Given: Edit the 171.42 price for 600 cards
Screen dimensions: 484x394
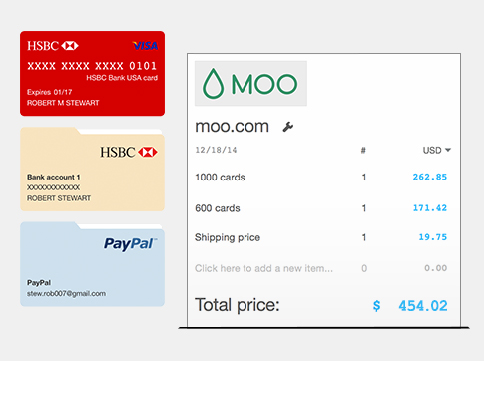Looking at the screenshot, I should [430, 208].
